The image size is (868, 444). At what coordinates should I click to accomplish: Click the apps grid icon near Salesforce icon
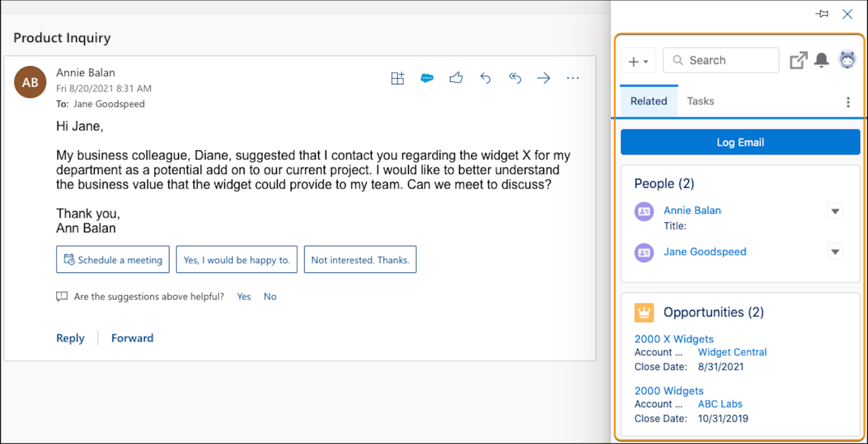point(398,78)
